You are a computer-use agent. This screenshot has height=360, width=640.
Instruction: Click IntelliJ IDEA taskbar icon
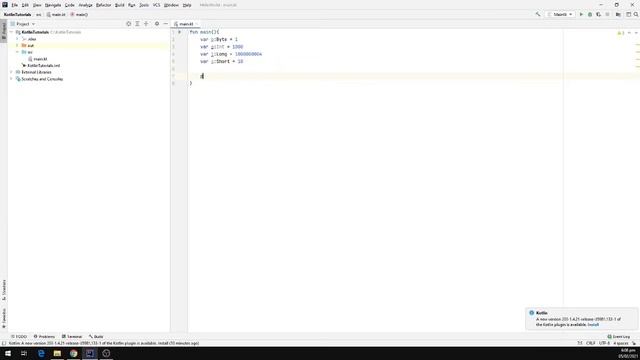click(90, 353)
